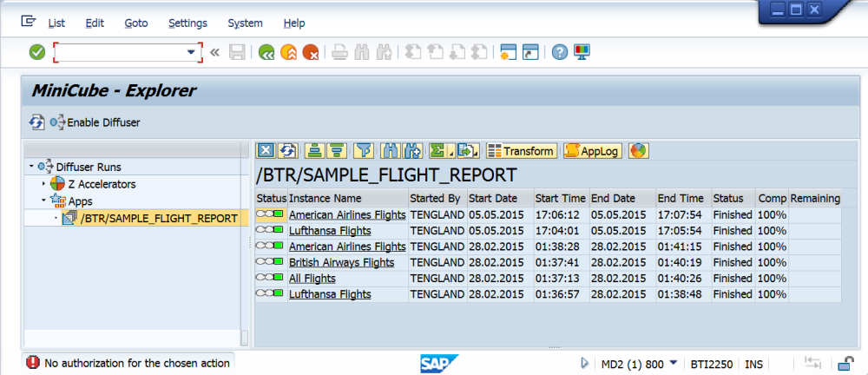The image size is (868, 375).
Task: Open Help via blue question mark icon
Action: point(560,52)
